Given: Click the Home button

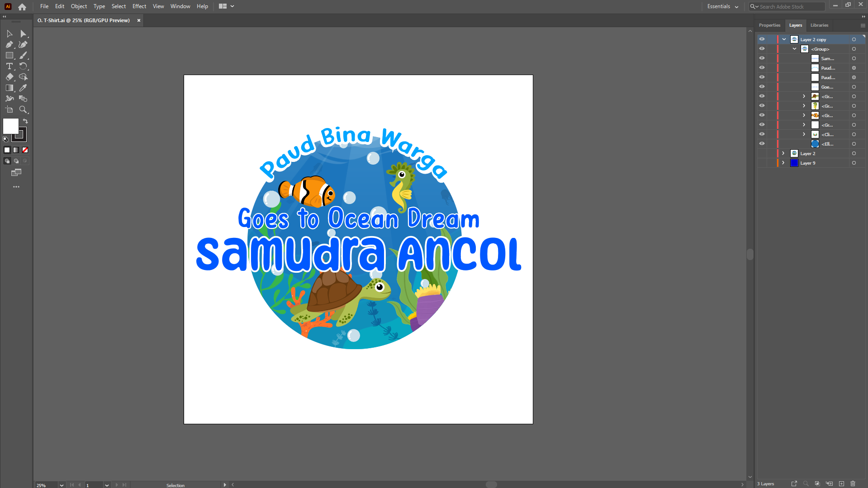Looking at the screenshot, I should point(22,7).
